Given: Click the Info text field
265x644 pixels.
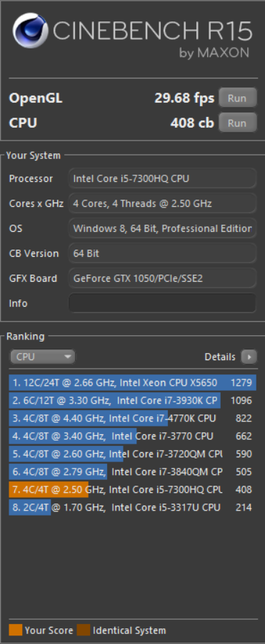Looking at the screenshot, I should [163, 303].
